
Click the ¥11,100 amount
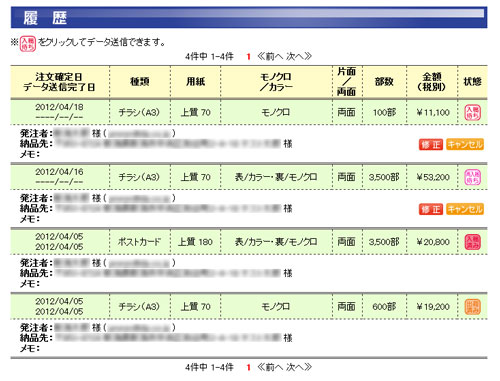click(433, 113)
